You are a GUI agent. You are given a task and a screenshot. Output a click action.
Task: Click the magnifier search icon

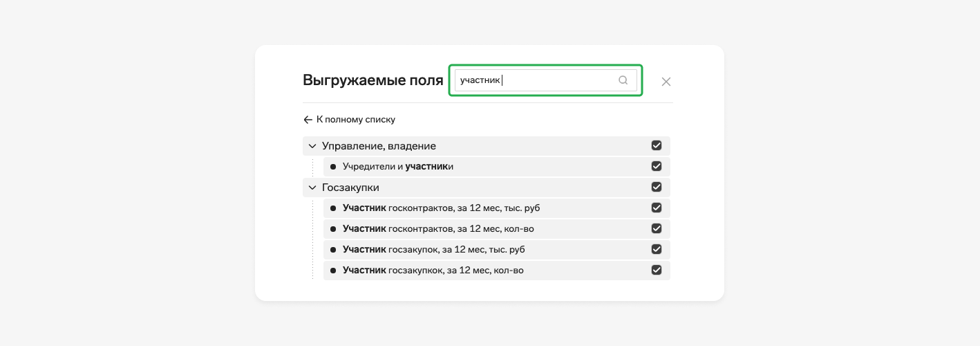pyautogui.click(x=623, y=80)
